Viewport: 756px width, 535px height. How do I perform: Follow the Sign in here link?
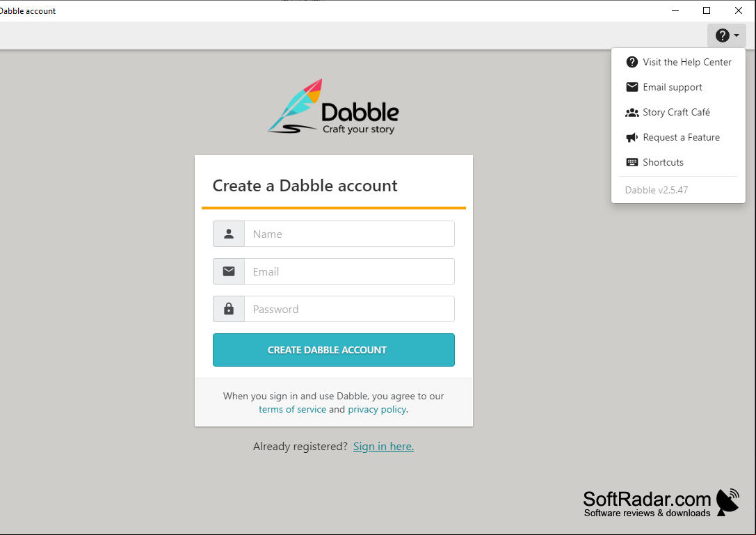coord(383,447)
